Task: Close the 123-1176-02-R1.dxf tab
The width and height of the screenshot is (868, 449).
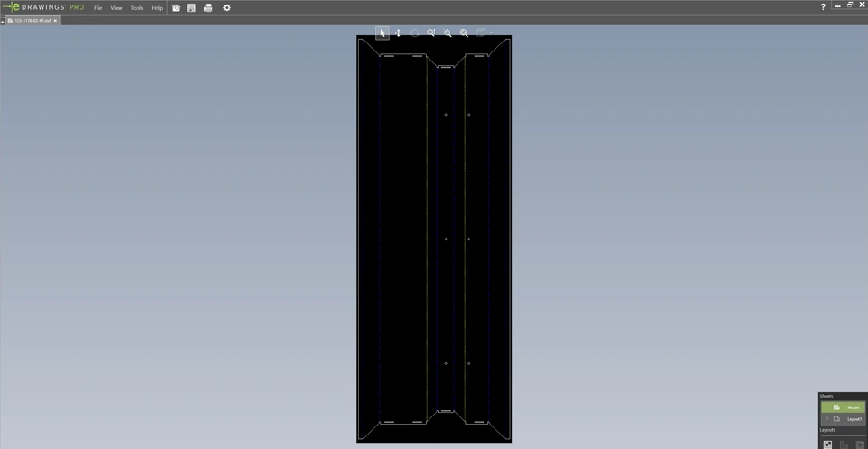Action: 55,21
